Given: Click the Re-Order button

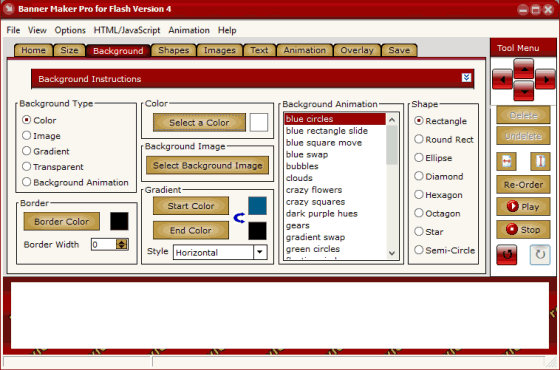Looking at the screenshot, I should (x=523, y=185).
